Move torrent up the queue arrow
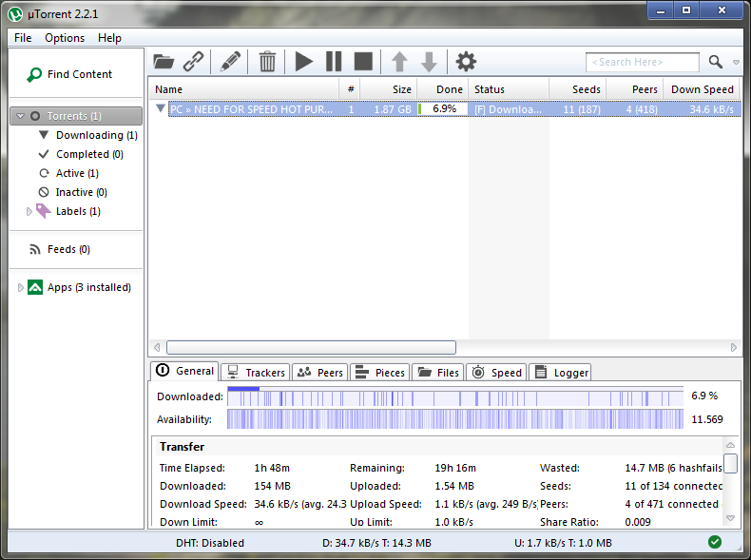Screen dimensions: 751x560 coord(399,62)
